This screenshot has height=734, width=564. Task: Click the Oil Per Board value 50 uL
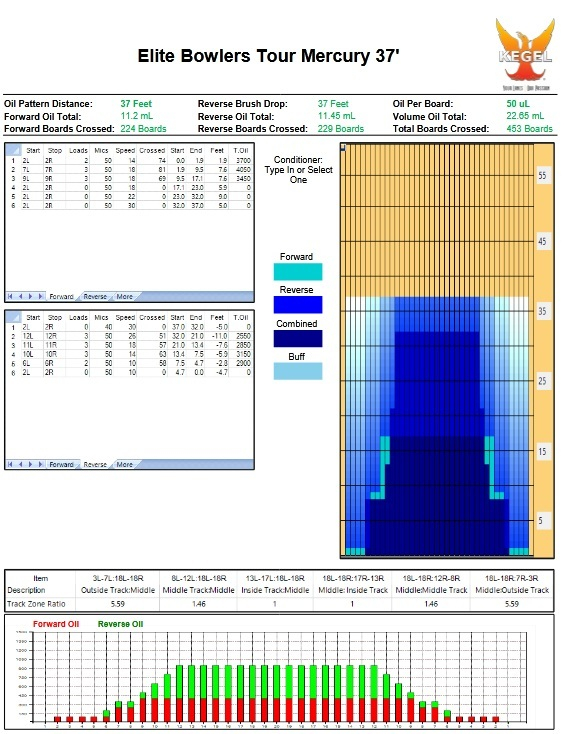coord(518,104)
